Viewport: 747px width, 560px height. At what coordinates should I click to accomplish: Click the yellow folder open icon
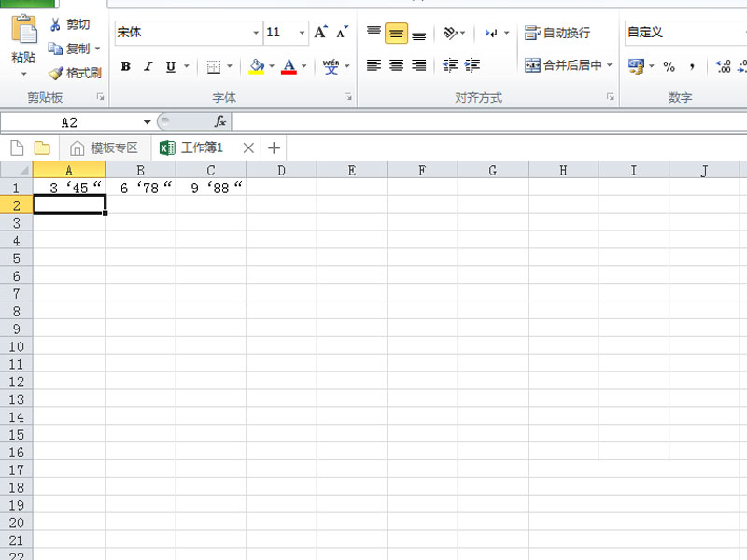pos(42,147)
